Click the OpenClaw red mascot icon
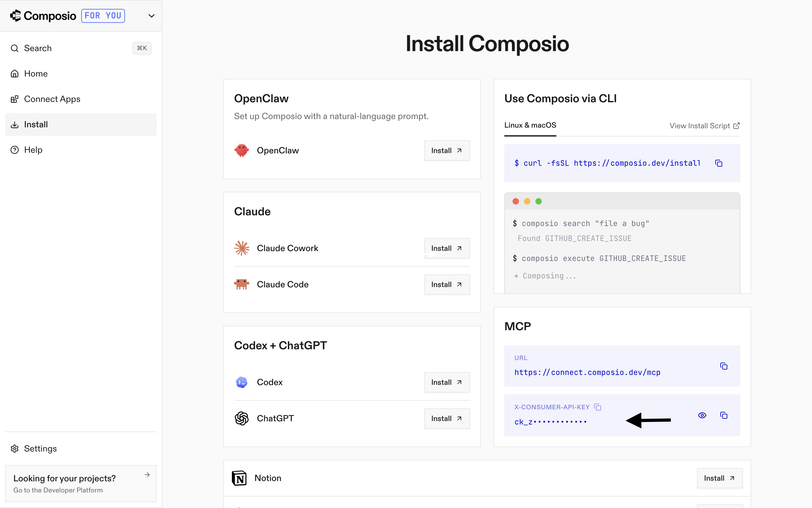The height and width of the screenshot is (508, 812). (242, 150)
